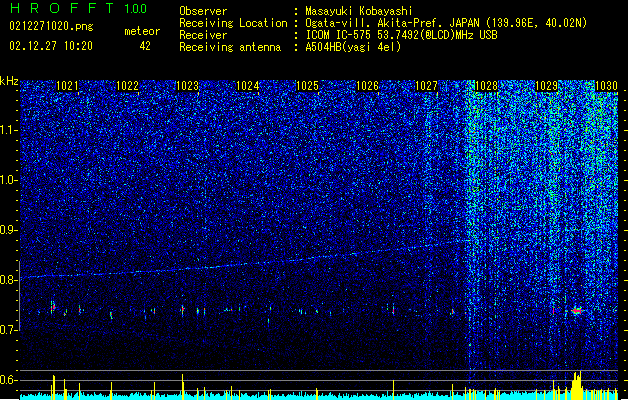This screenshot has width=629, height=400.
Task: Click the kHz axis unit label
Action: 9,81
